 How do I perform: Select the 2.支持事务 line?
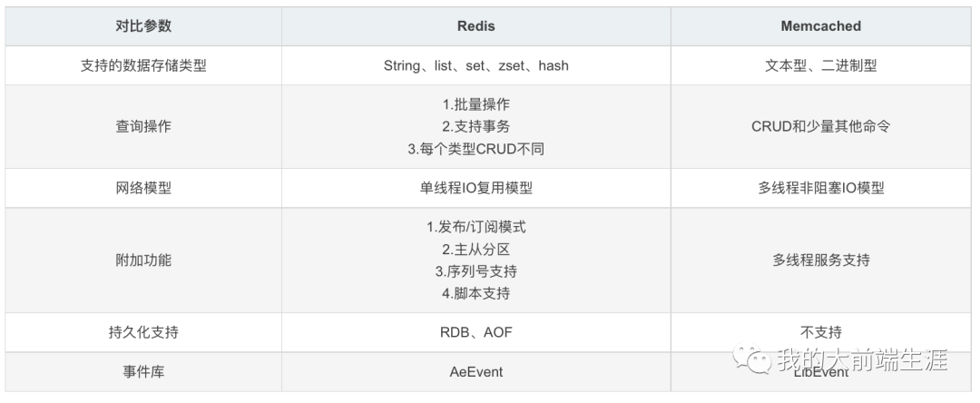476,127
